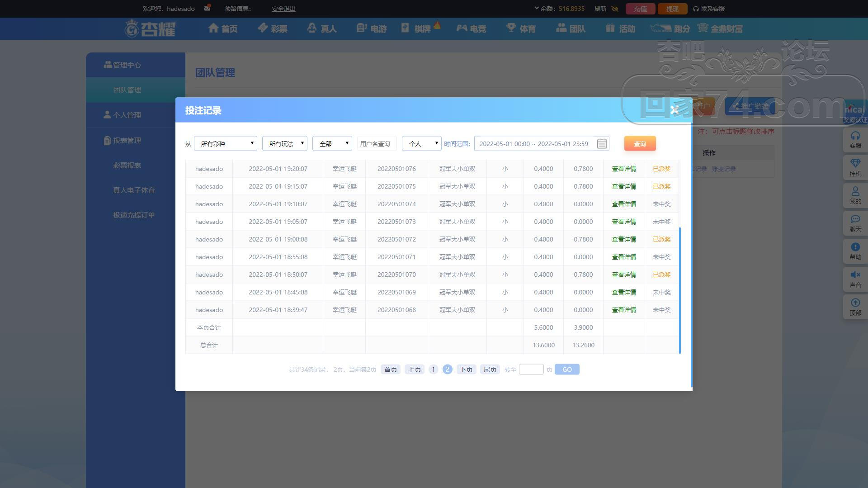View details for period 20220501068

(624, 310)
